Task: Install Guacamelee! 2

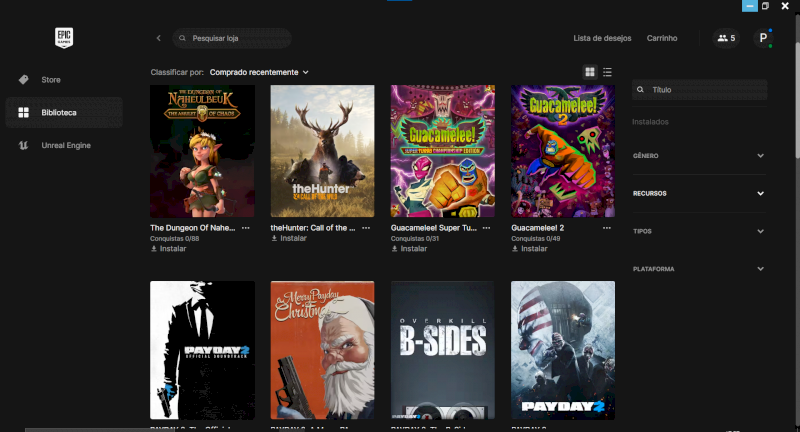Action: (x=530, y=249)
